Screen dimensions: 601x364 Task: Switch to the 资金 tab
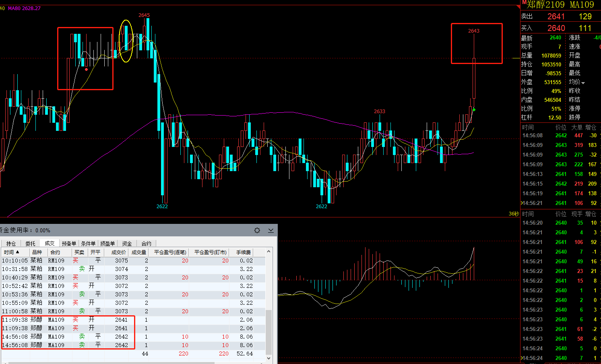(127, 243)
